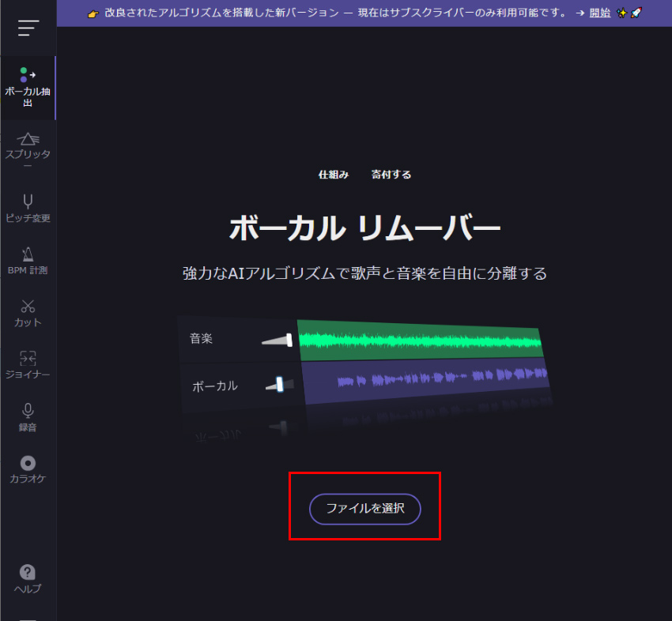
Task: Open ヘルプ question mark icon
Action: (28, 578)
